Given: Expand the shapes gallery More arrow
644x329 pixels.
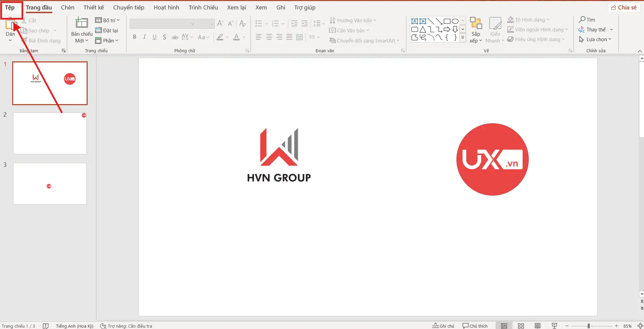Looking at the screenshot, I should click(463, 38).
